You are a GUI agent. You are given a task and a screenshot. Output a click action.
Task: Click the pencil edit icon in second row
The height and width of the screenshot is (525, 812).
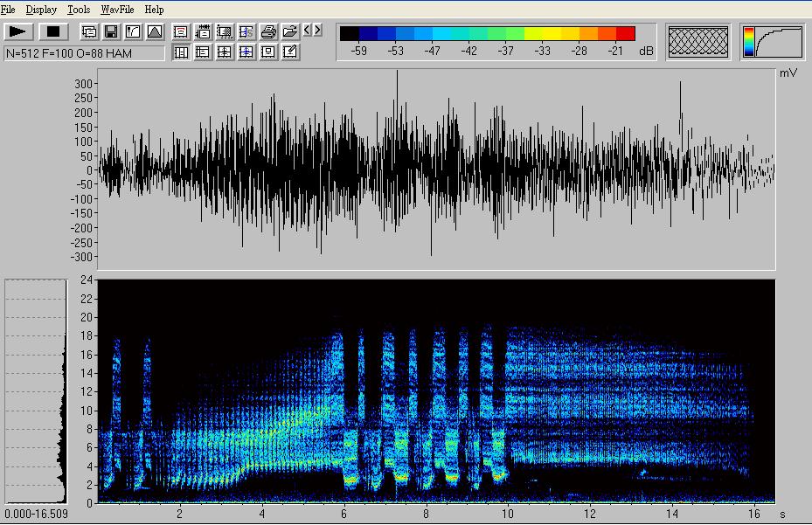point(290,52)
